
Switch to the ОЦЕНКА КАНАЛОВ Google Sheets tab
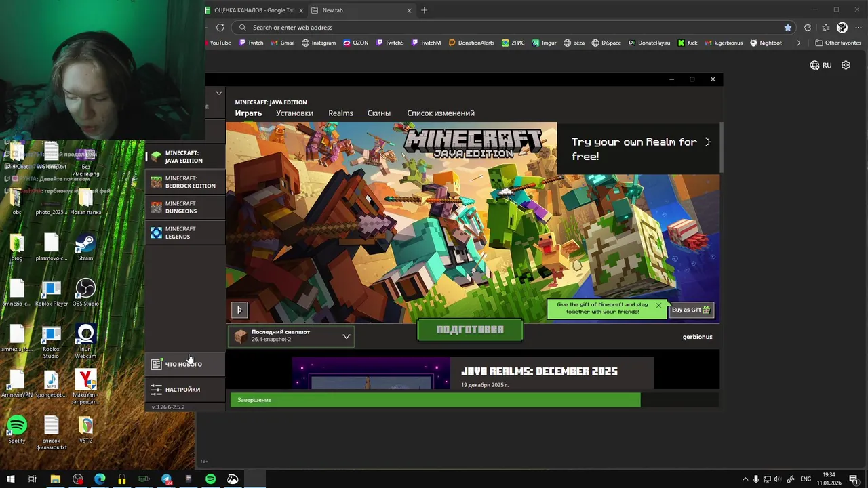254,10
